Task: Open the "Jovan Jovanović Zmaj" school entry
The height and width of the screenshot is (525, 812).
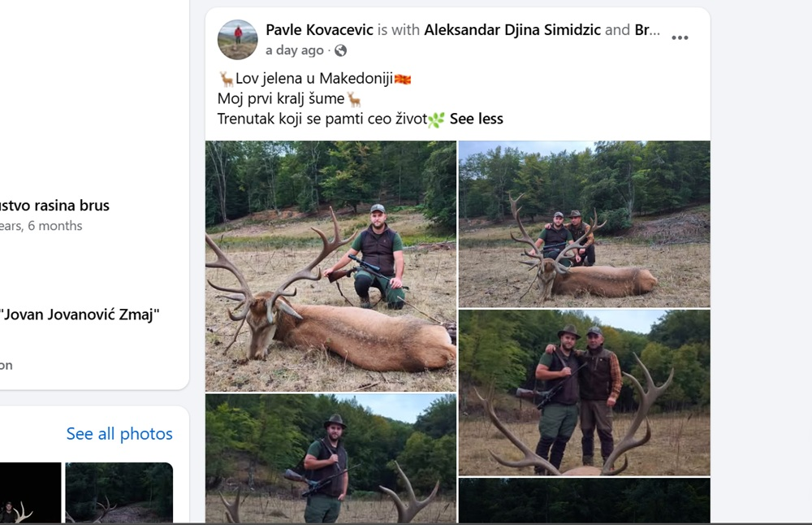Action: pos(80,315)
